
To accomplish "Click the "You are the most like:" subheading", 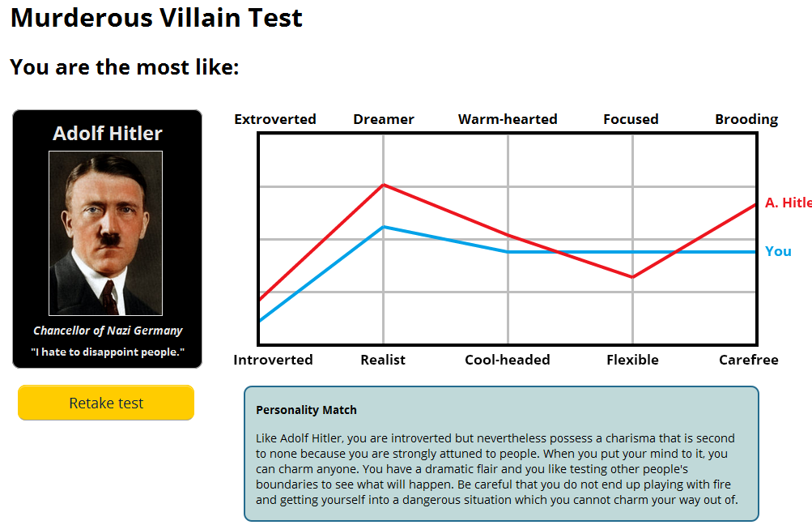I will (125, 67).
